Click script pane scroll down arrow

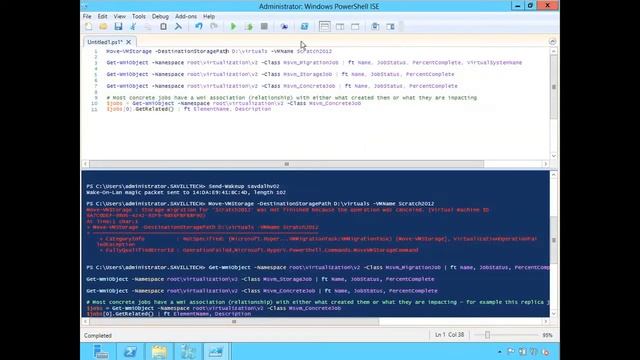pyautogui.click(x=553, y=156)
